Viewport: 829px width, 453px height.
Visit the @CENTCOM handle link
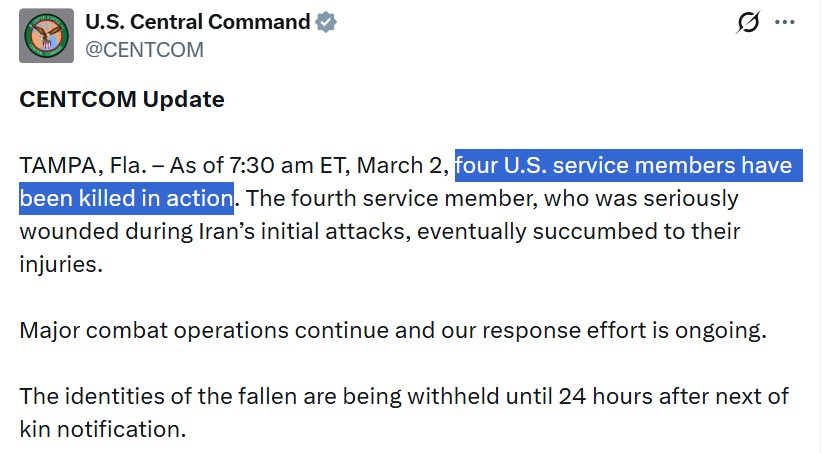pos(145,49)
